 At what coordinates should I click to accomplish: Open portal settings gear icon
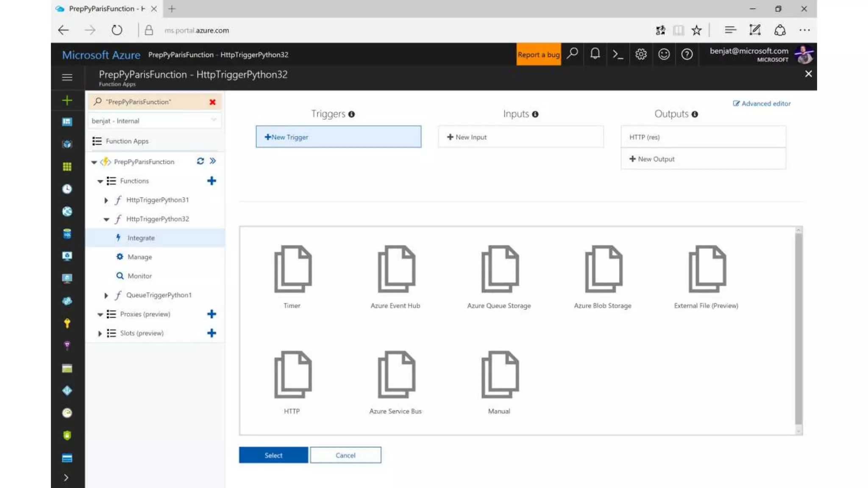point(641,54)
